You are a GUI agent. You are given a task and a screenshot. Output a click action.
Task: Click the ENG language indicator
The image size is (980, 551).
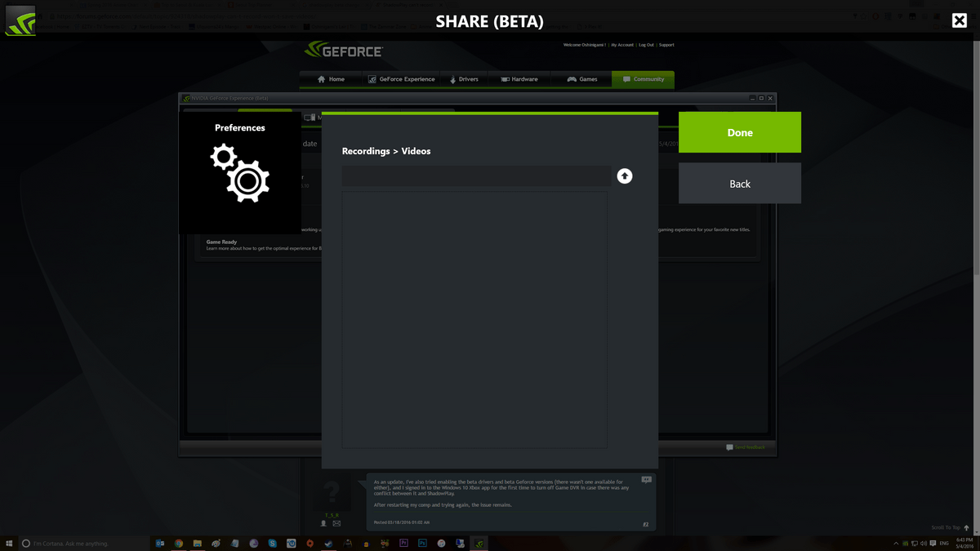coord(944,543)
